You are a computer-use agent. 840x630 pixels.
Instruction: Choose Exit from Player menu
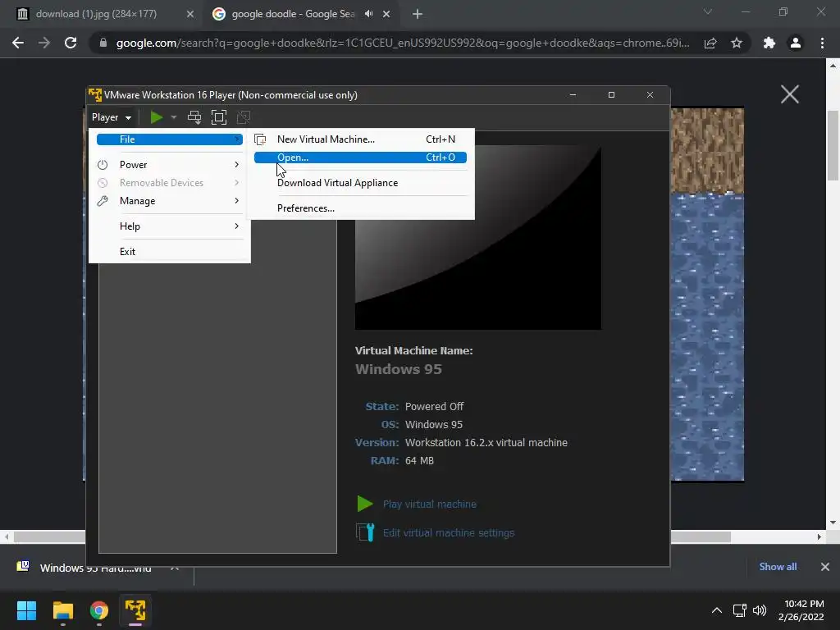[x=169, y=251]
